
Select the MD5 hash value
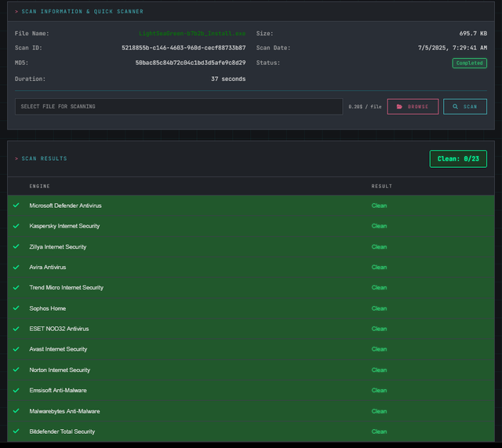point(191,63)
